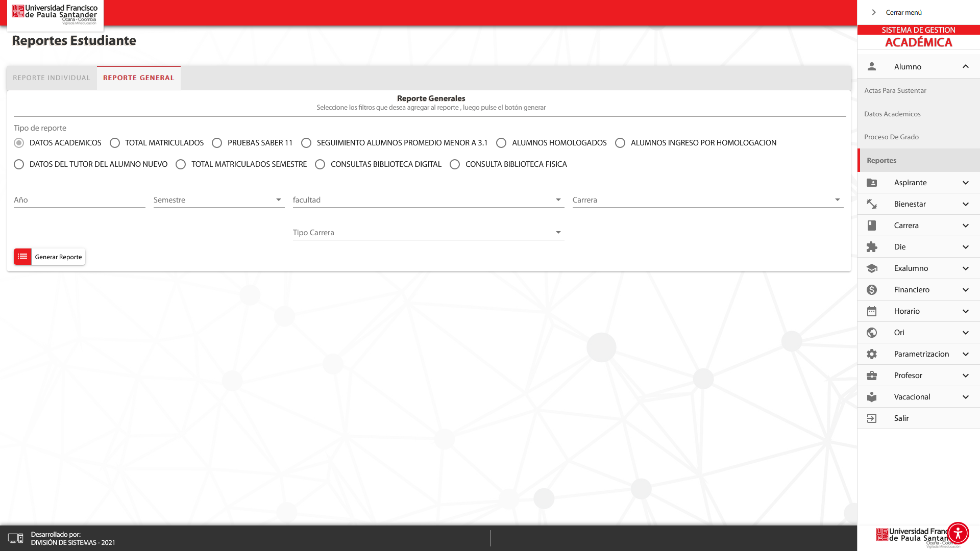Select TOTAL MATRICULADOS radio option
Screen dimensions: 980x551
click(x=115, y=143)
